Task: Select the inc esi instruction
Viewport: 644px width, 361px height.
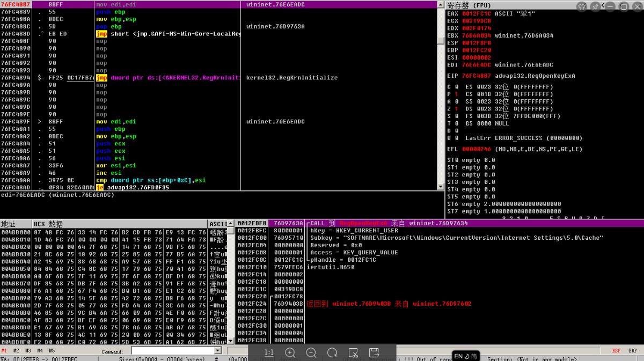Action: click(x=108, y=173)
